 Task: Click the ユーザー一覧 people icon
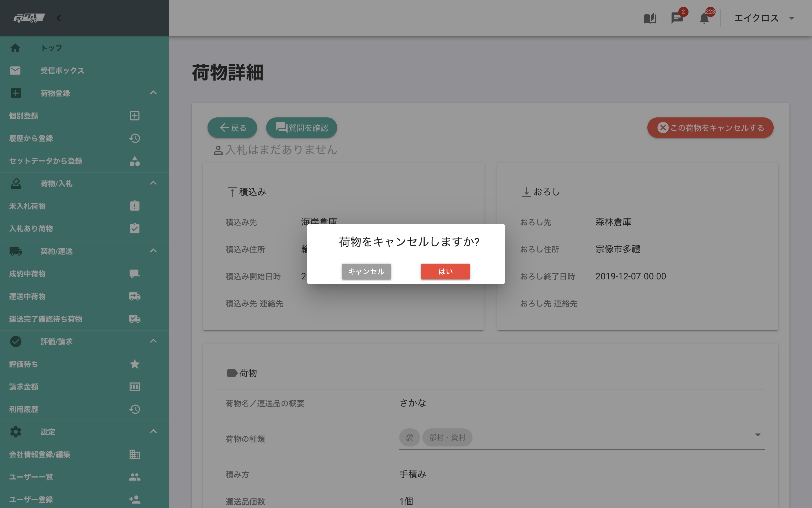coord(134,477)
